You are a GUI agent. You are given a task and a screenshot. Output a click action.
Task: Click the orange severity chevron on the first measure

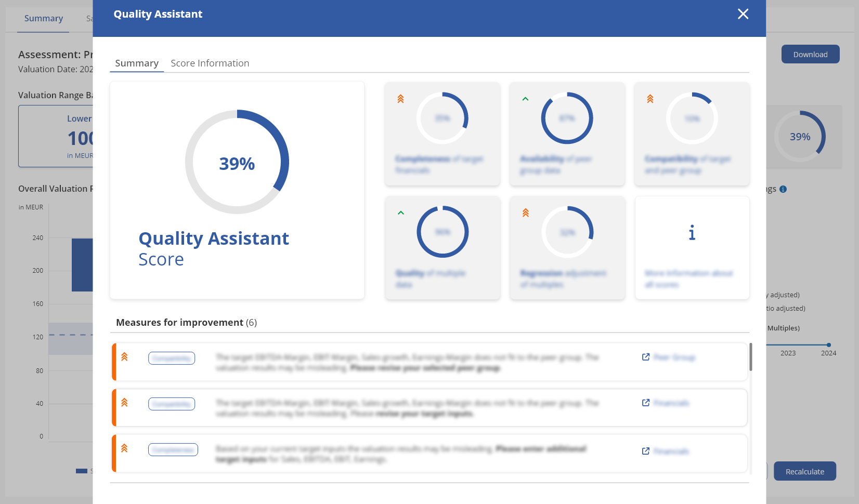click(x=124, y=357)
